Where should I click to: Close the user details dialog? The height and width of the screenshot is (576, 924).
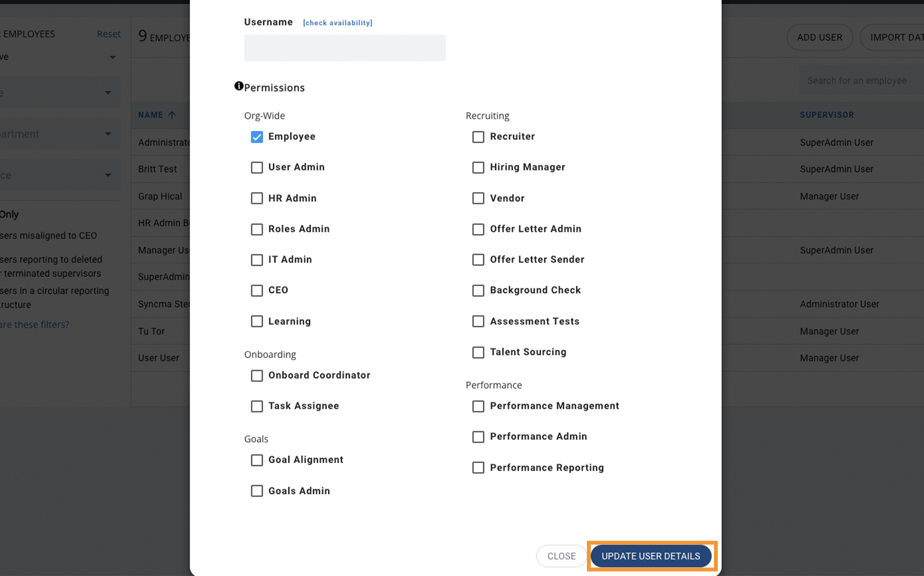(x=561, y=556)
